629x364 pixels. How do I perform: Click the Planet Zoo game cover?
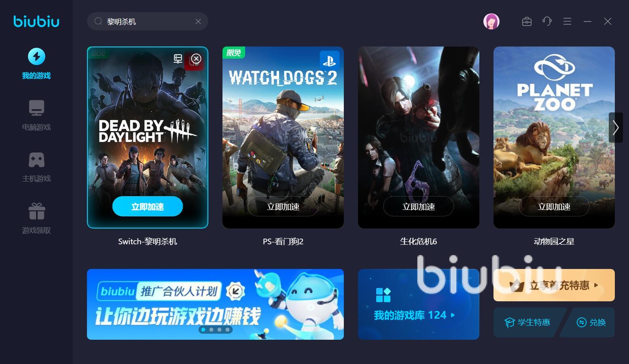554,138
